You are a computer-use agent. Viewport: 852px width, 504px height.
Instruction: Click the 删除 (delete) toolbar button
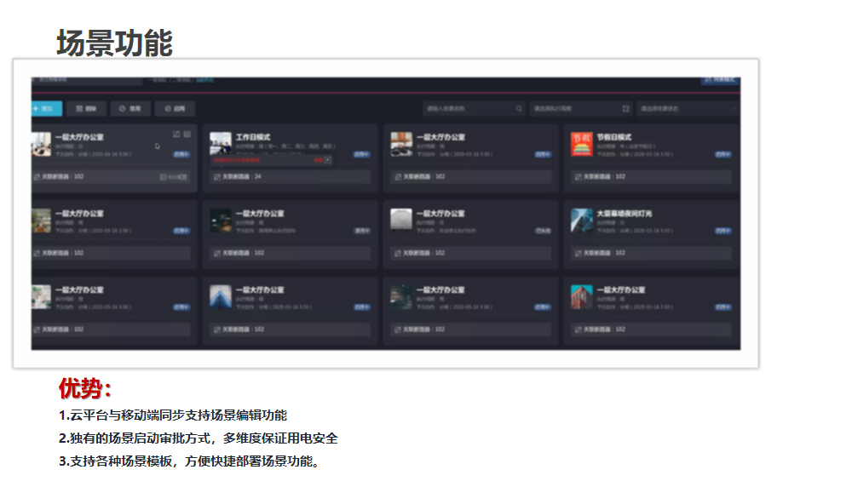point(86,109)
